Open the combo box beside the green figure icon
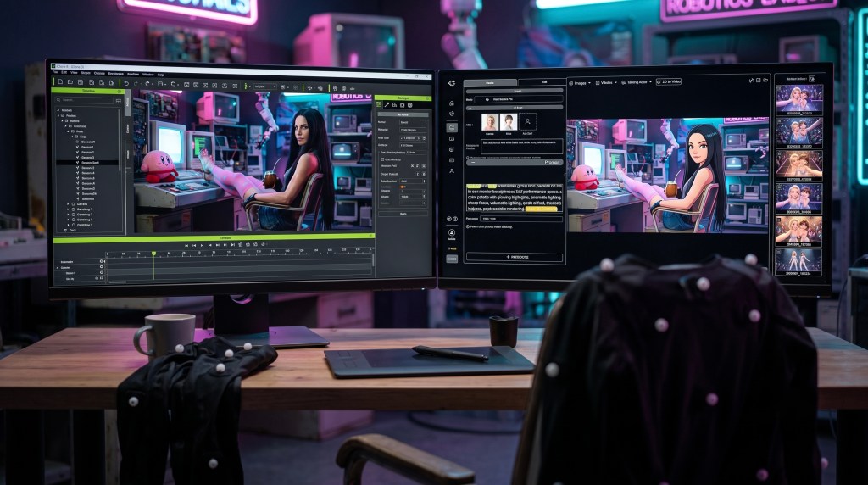Viewport: 868px width, 485px height. (264, 86)
